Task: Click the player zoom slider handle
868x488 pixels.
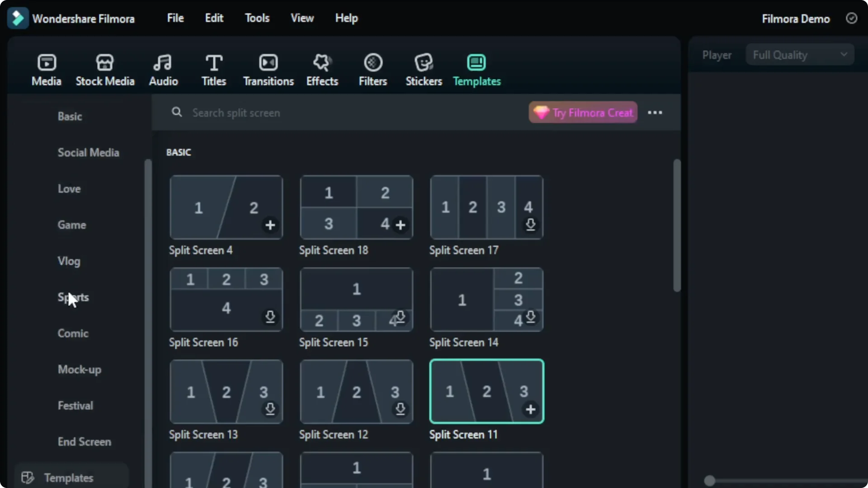Action: 710,481
